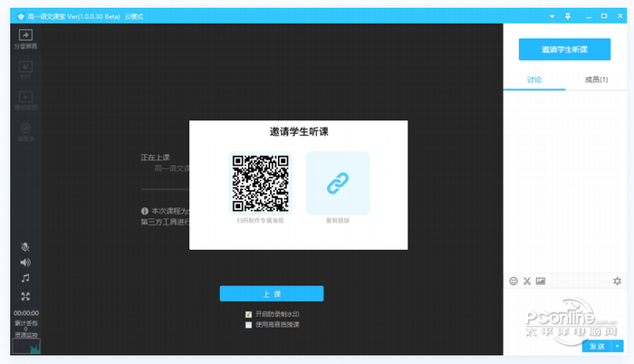Click the copy link chain icon
The image size is (634, 364).
(x=338, y=183)
